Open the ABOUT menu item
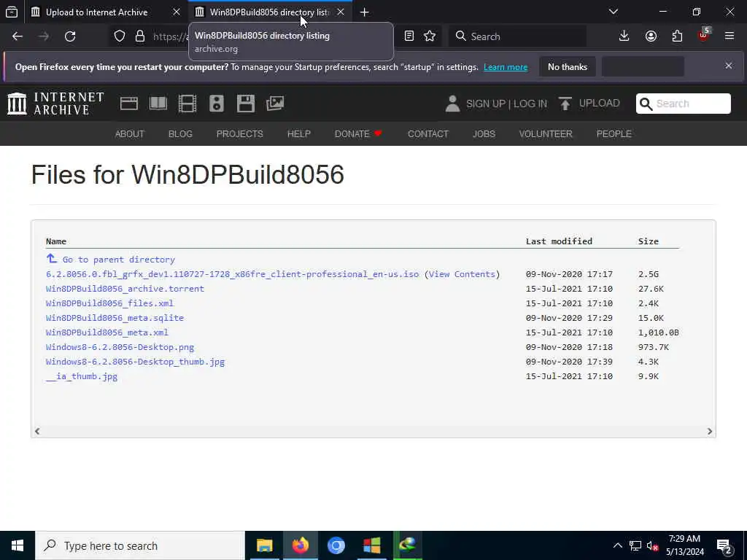 pyautogui.click(x=130, y=134)
